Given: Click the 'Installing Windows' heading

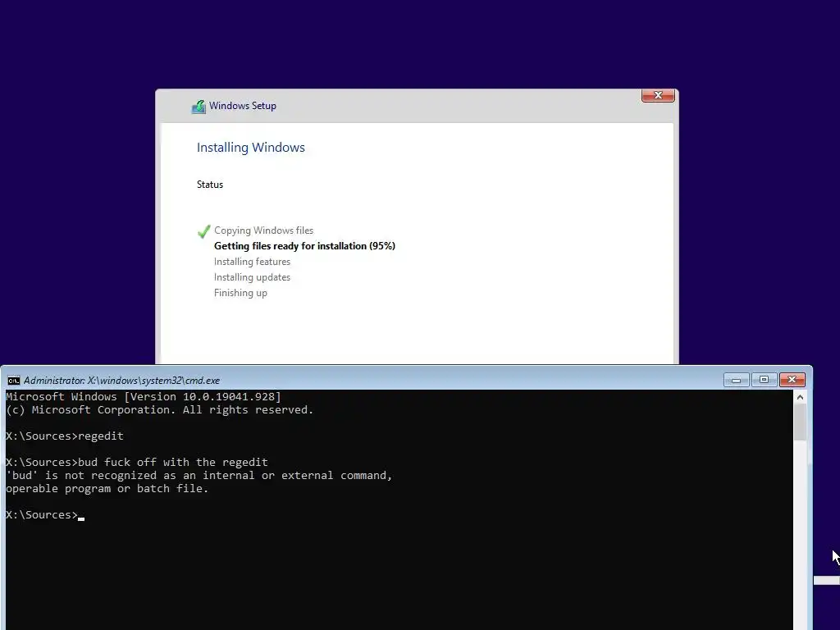Looking at the screenshot, I should point(251,148).
